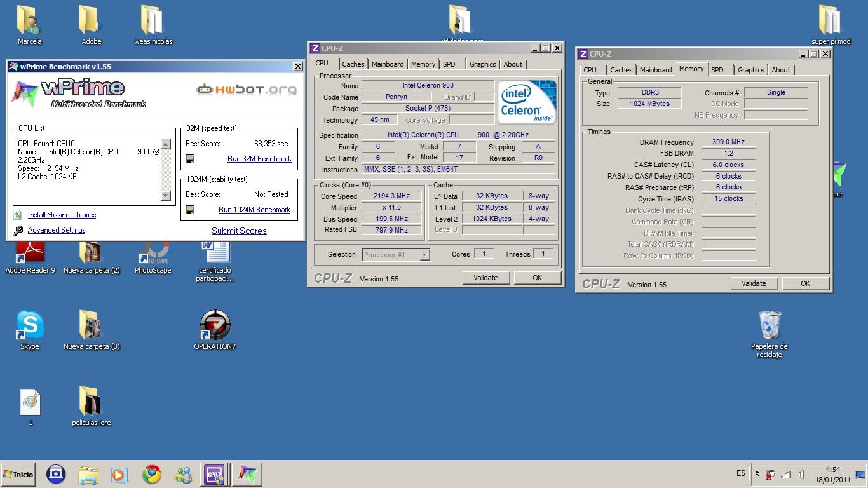This screenshot has height=488, width=868.
Task: Switch to Caches tab in left CPU-Z
Action: [x=353, y=64]
